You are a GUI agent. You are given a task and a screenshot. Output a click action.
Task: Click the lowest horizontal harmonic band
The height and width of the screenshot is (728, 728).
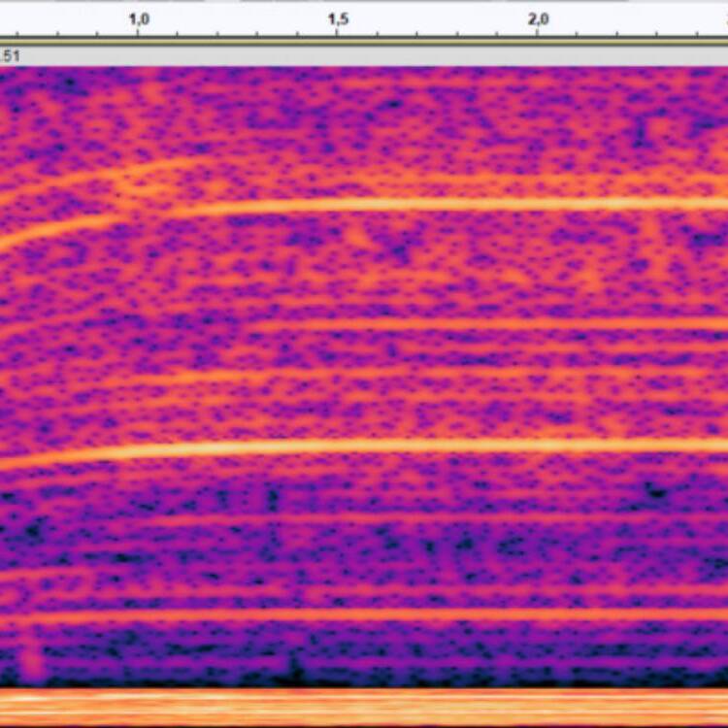tap(364, 615)
